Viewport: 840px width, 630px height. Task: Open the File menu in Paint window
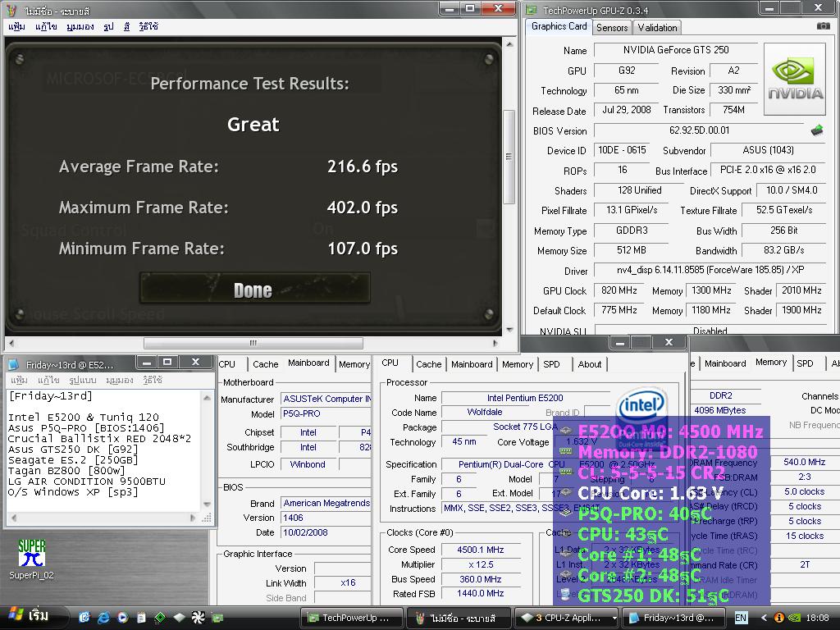pos(16,27)
